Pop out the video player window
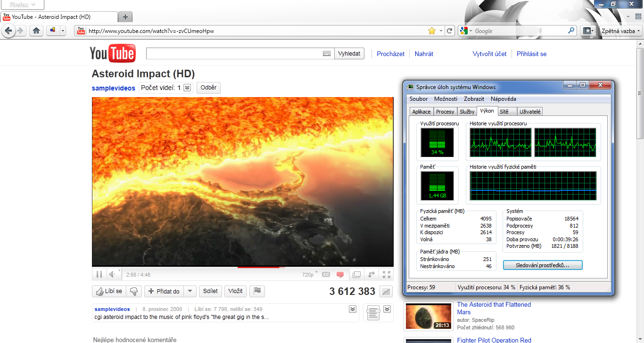Screen dimensions: 644x343 tap(357, 274)
